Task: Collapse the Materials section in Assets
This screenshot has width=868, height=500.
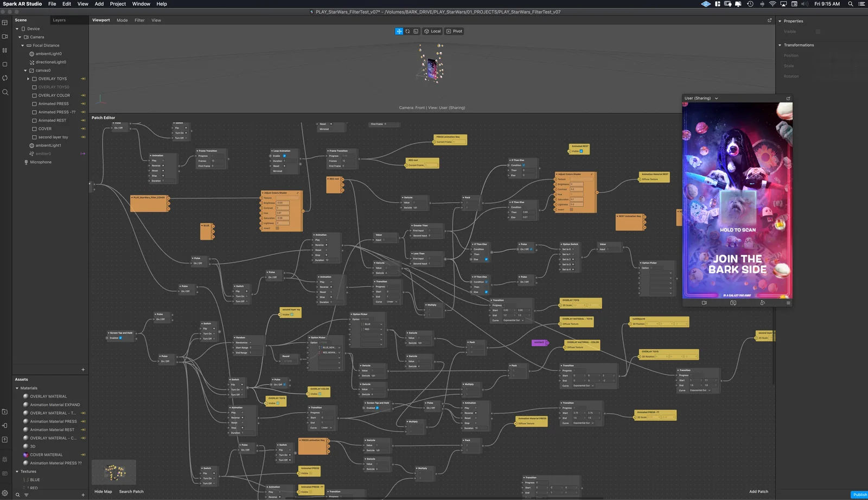Action: pos(17,388)
